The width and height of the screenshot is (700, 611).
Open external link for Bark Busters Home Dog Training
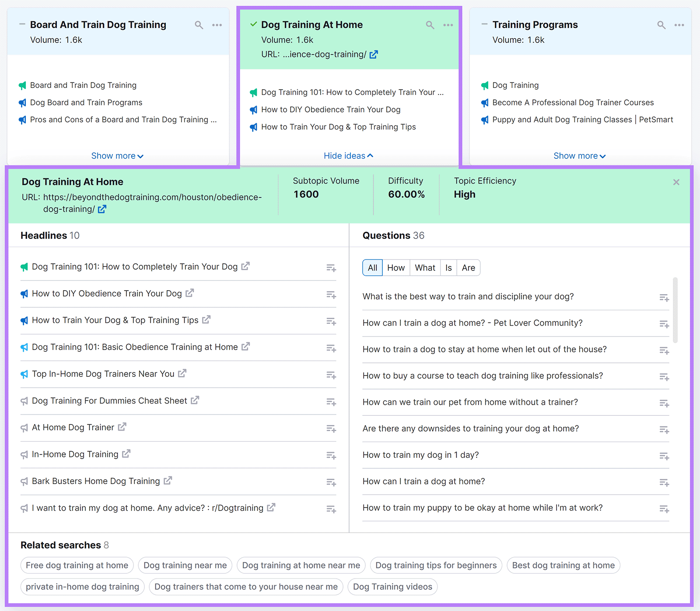(x=168, y=481)
